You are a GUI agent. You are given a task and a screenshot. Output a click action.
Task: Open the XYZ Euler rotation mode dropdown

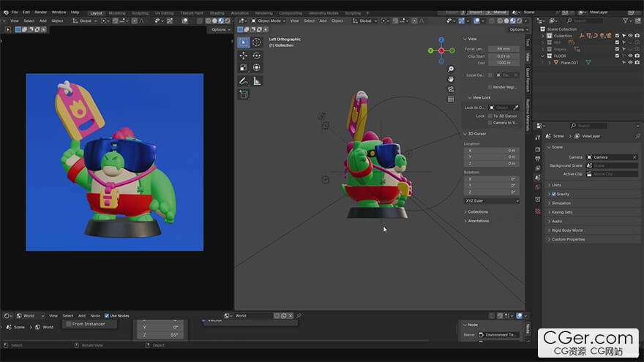492,200
